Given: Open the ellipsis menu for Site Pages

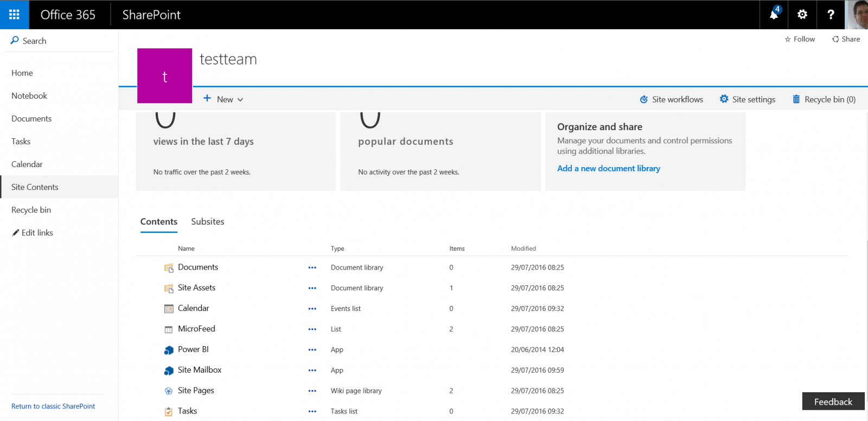Looking at the screenshot, I should tap(312, 391).
